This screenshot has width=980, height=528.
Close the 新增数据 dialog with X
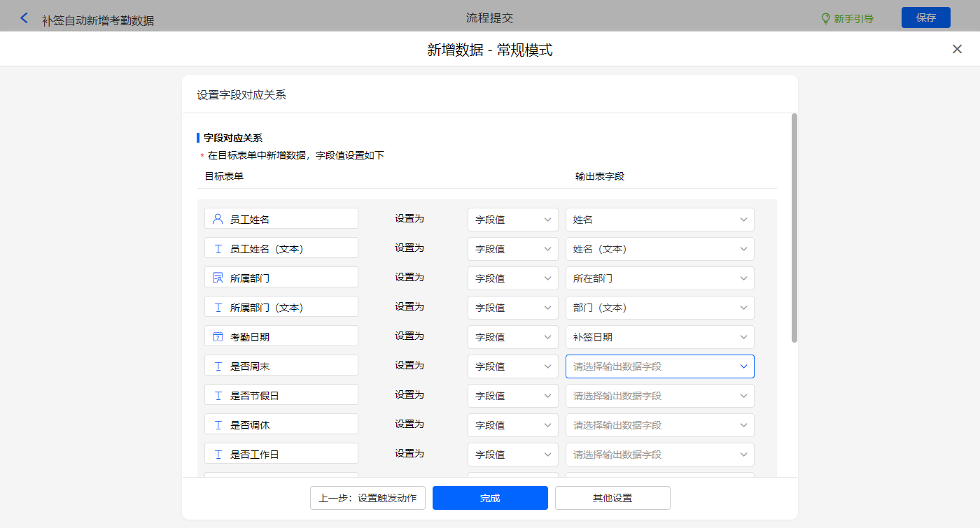coord(957,49)
